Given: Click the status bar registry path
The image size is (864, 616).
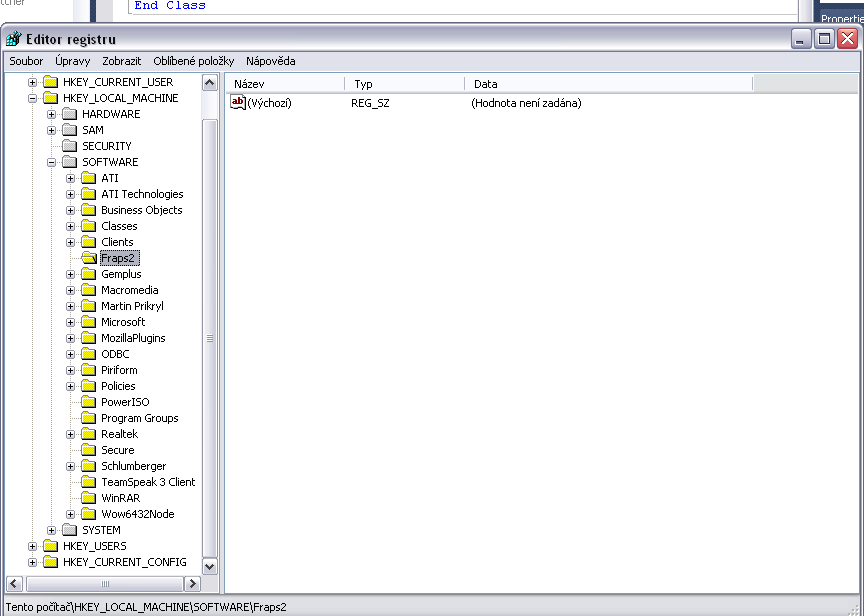Looking at the screenshot, I should [x=146, y=607].
